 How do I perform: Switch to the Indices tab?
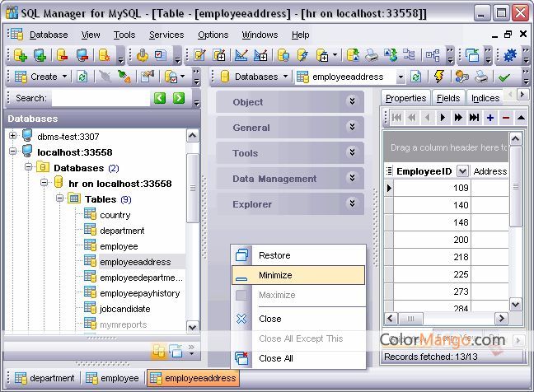(x=485, y=98)
